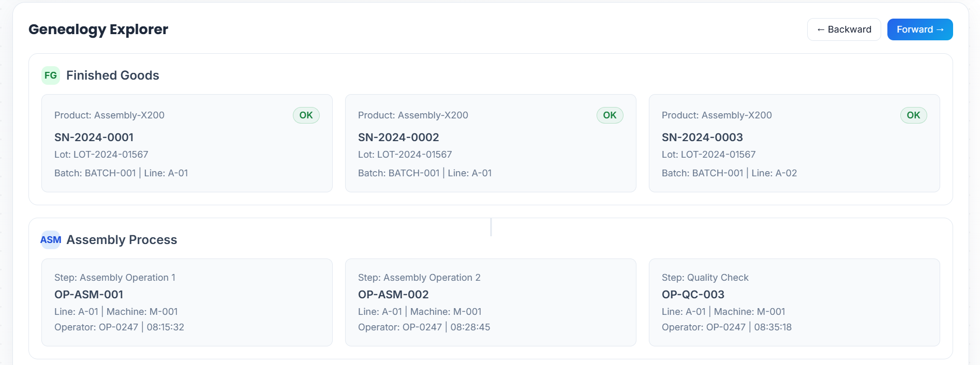
Task: Click the Genealogy Explorer title
Action: [x=98, y=29]
